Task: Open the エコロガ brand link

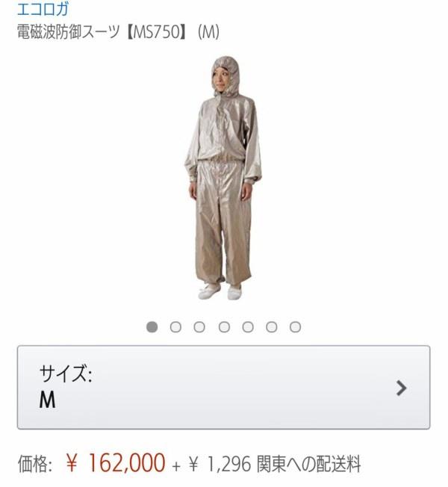Action: click(43, 8)
